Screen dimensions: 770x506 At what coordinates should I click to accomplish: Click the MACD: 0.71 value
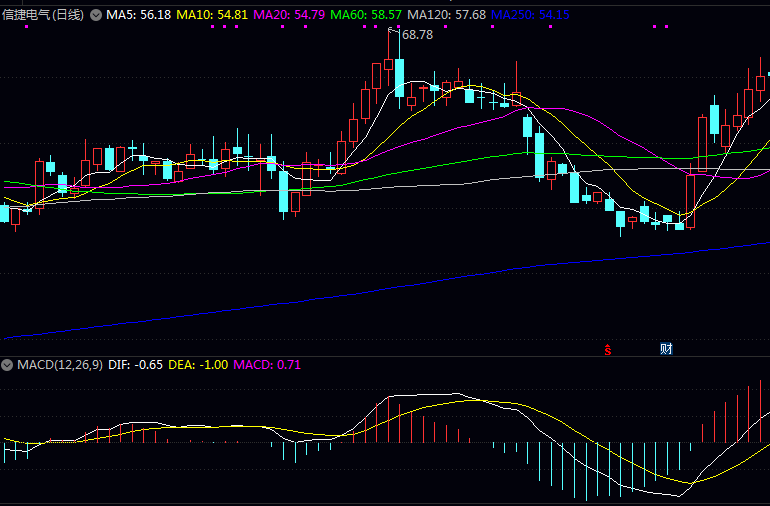pos(267,365)
